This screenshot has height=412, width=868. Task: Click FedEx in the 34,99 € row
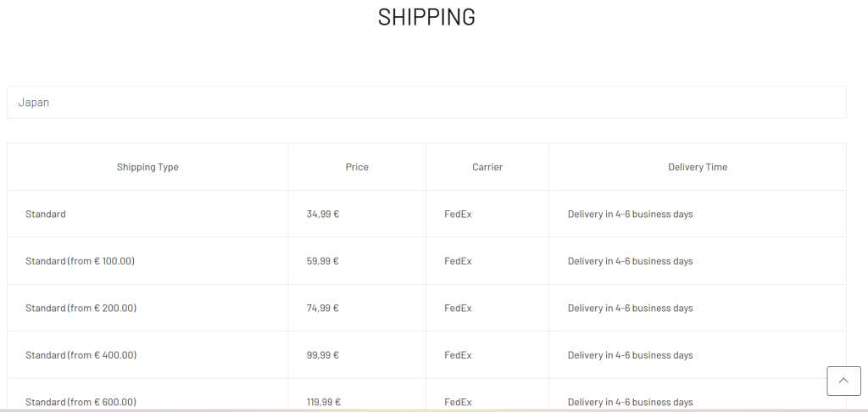coord(458,214)
